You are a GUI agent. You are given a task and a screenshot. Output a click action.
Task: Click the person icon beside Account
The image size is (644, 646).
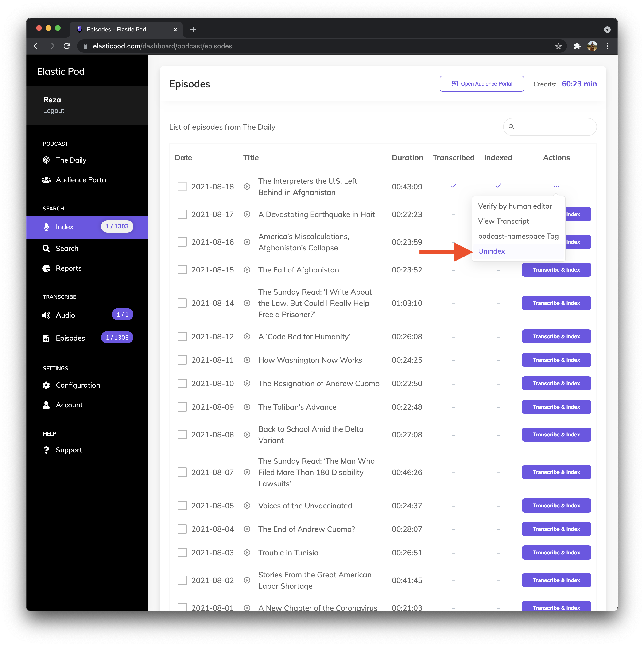(46, 405)
